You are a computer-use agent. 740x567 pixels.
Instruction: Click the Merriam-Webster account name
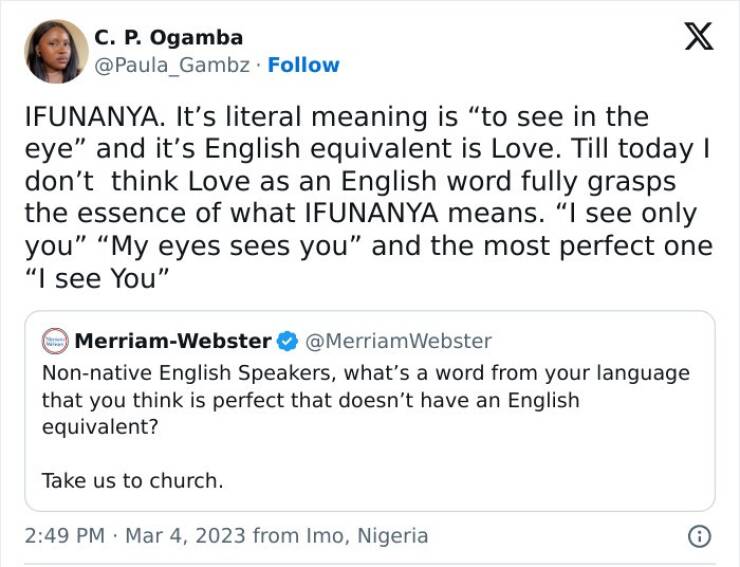[x=173, y=341]
